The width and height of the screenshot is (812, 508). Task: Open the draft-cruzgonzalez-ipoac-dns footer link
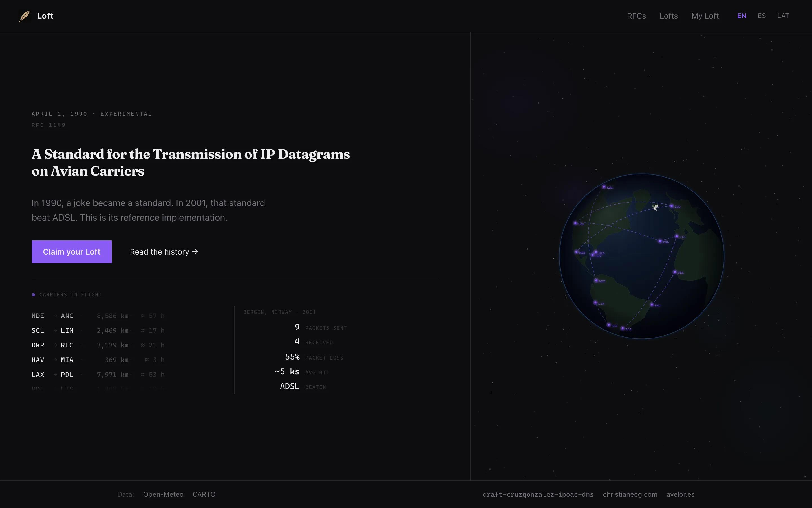[x=538, y=494]
